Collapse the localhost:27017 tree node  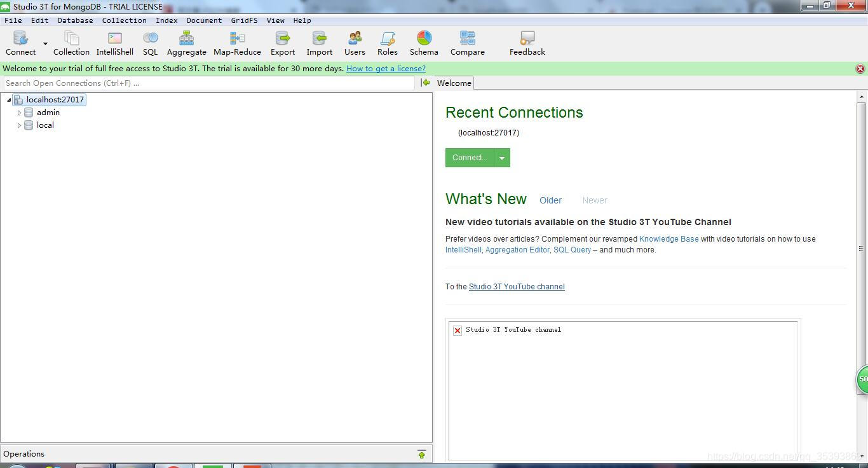click(x=9, y=100)
